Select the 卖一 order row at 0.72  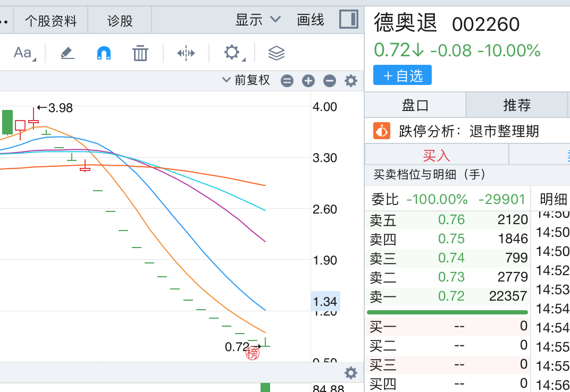click(449, 296)
